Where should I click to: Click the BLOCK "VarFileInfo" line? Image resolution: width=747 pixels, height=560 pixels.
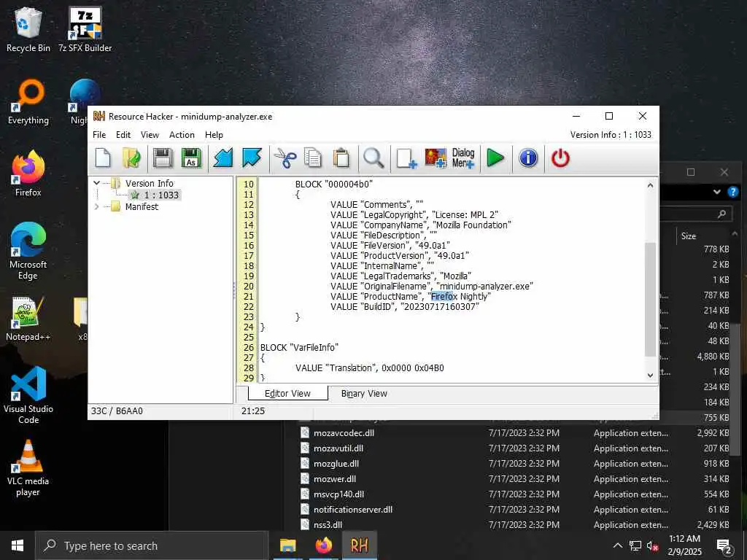click(x=299, y=348)
